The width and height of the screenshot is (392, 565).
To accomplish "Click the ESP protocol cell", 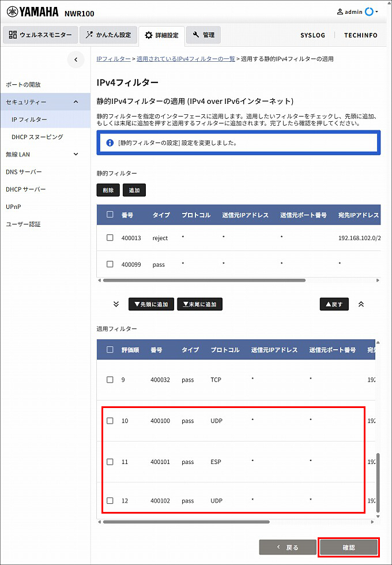I will pyautogui.click(x=216, y=462).
